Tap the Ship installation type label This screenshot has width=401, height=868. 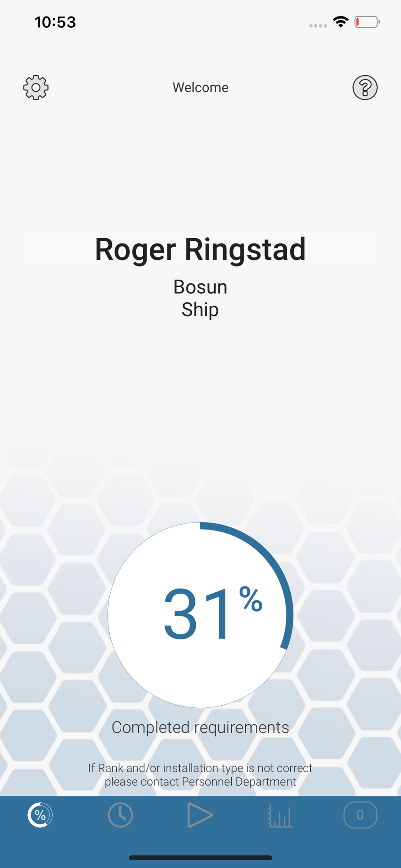coord(200,310)
